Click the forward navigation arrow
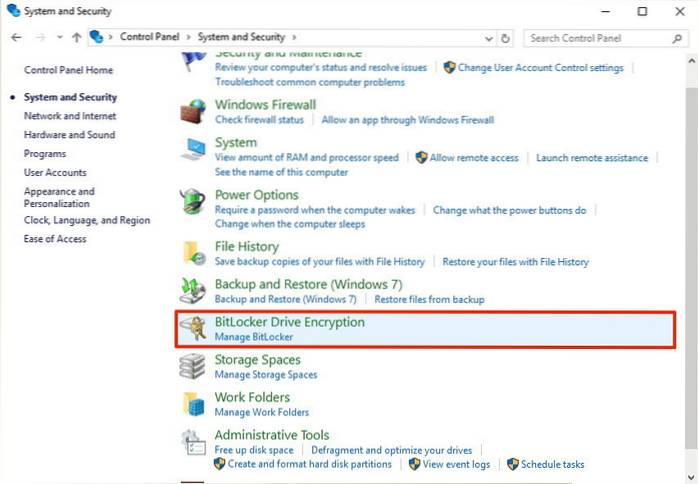This screenshot has width=698, height=484. (x=40, y=37)
